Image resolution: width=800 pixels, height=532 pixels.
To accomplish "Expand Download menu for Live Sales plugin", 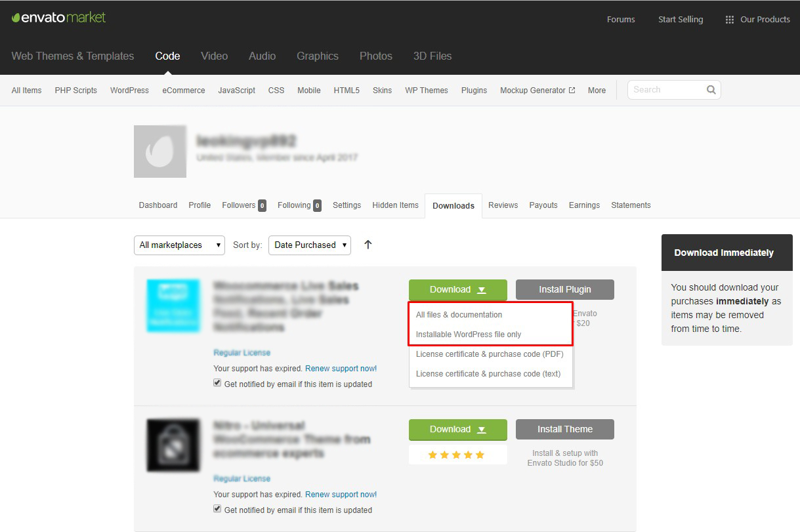I will pos(458,290).
